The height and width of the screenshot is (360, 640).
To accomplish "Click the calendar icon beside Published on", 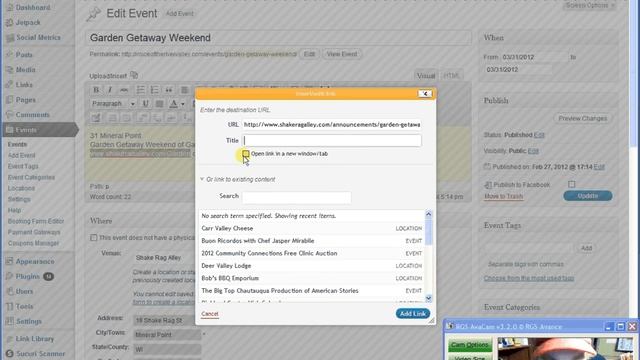I will (487, 167).
